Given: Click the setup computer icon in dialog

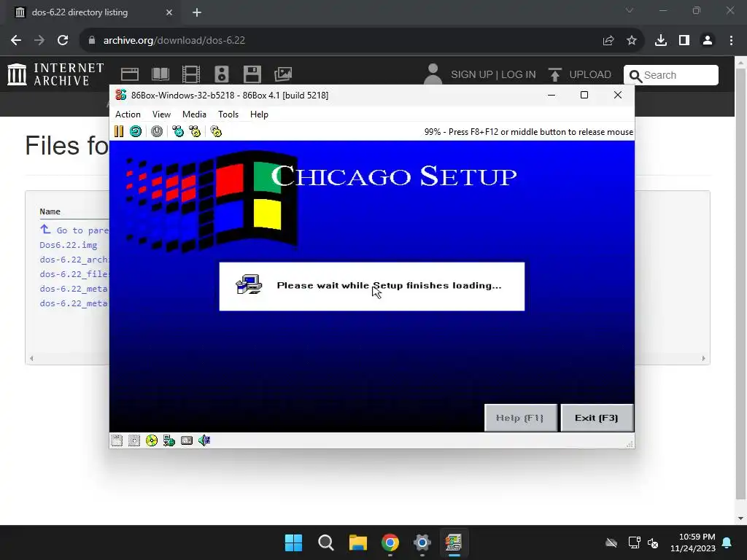Looking at the screenshot, I should (249, 285).
